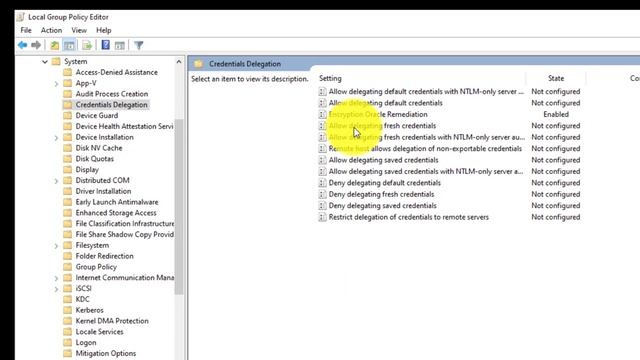Select Mitigation Options folder

tap(106, 353)
